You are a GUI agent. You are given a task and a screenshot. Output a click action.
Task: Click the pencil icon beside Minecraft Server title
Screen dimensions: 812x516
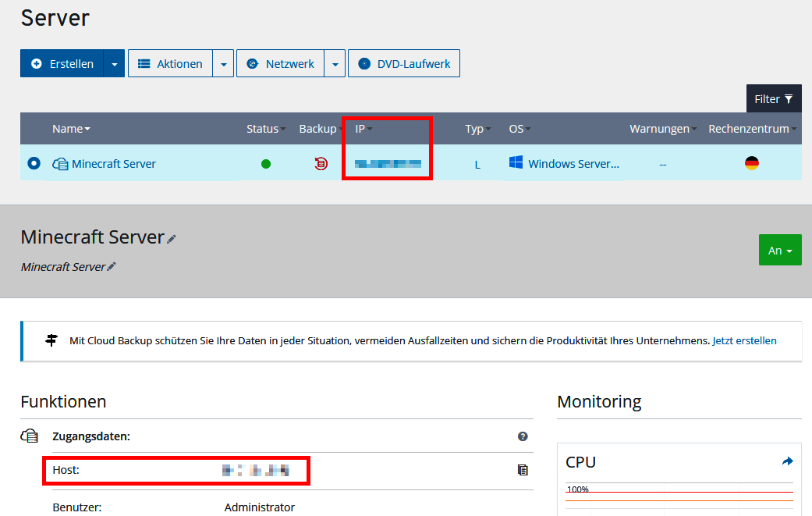pyautogui.click(x=172, y=239)
